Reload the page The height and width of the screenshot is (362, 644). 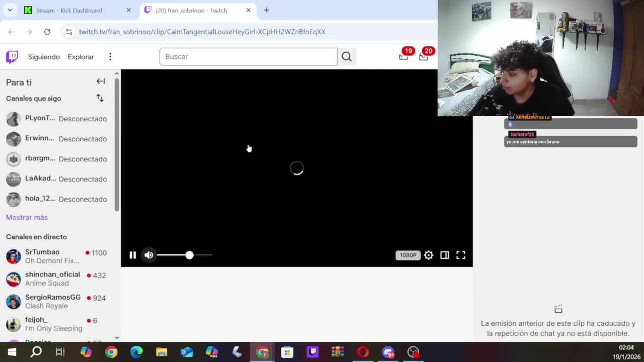coord(47,32)
